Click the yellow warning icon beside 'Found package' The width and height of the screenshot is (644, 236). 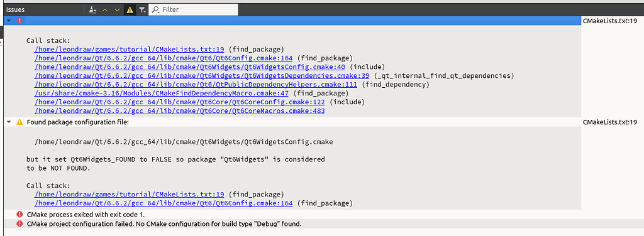click(19, 122)
